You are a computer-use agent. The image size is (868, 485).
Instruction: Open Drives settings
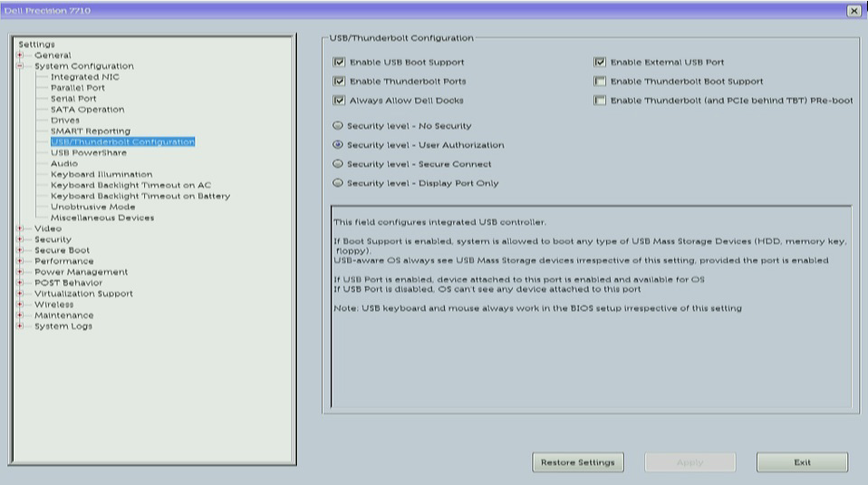65,121
